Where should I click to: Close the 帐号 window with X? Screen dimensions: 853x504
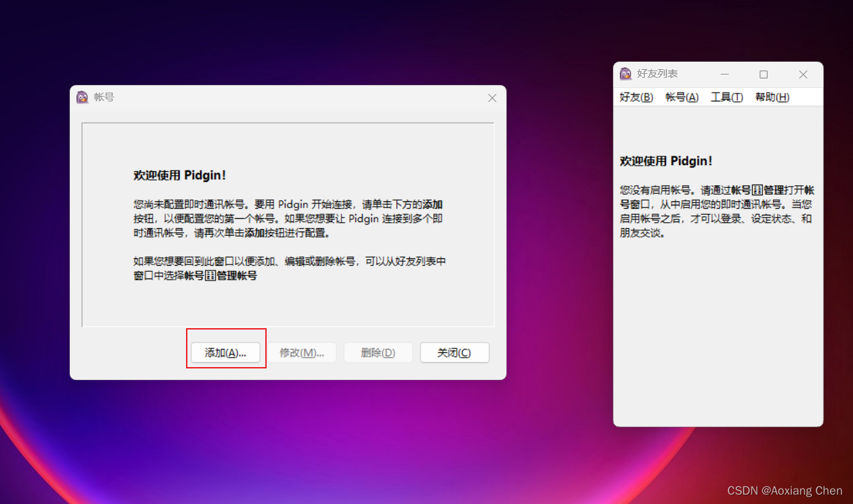tap(492, 98)
